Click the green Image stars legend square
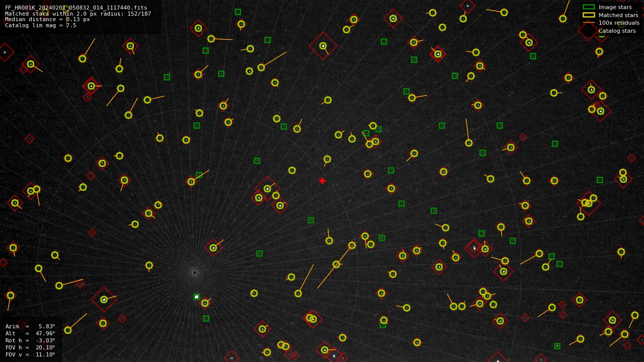The image size is (644, 362). coord(589,7)
